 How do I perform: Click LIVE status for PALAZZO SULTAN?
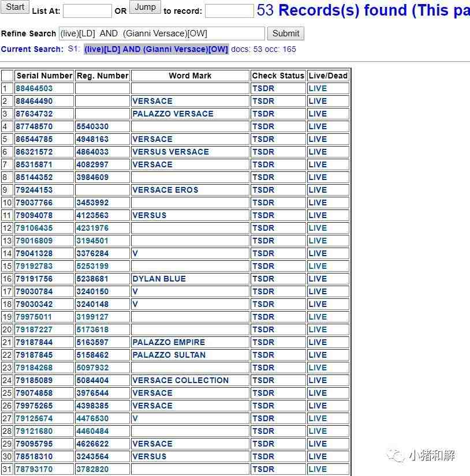tap(318, 355)
